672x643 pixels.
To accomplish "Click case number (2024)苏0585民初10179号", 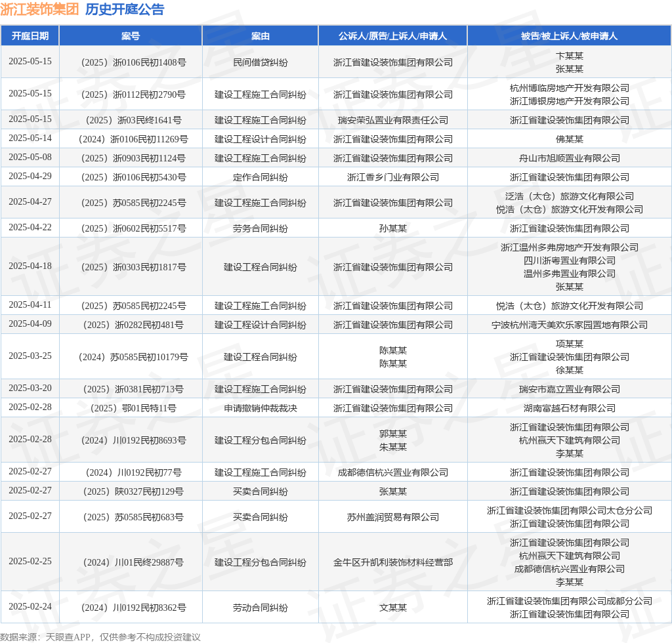I will click(134, 358).
